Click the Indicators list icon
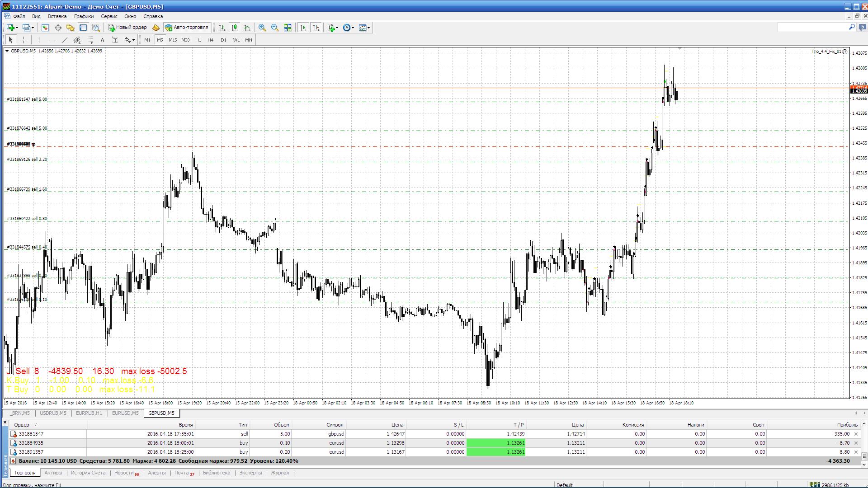Image resolution: width=868 pixels, height=488 pixels. [331, 28]
